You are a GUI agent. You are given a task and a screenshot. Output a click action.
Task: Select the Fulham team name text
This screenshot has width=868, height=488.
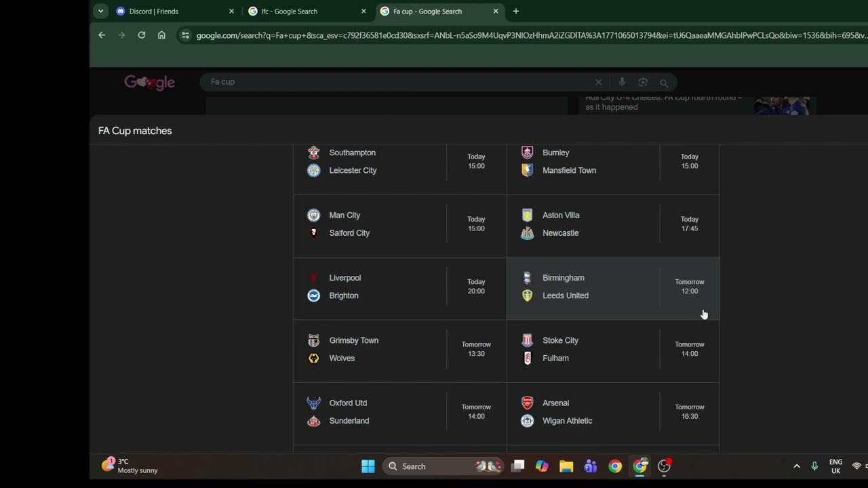[555, 358]
